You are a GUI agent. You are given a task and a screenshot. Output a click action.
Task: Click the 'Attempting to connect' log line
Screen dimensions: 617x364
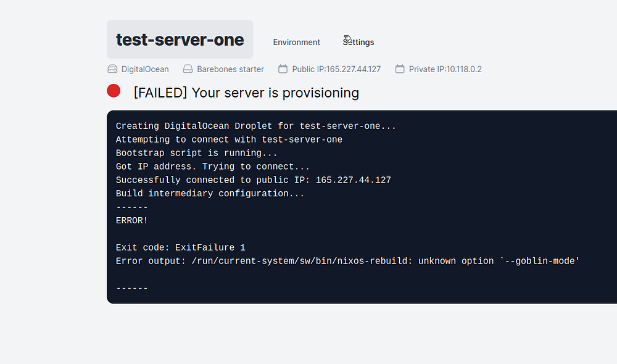(229, 139)
